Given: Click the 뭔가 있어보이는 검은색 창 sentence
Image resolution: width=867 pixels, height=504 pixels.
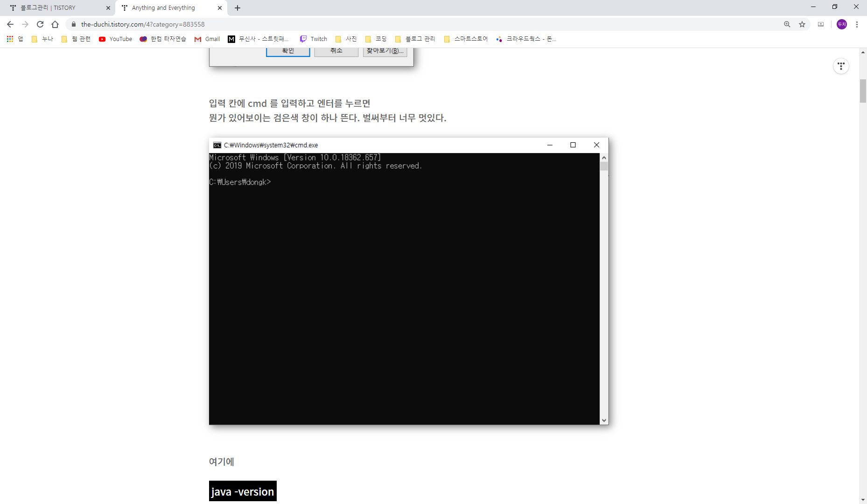Looking at the screenshot, I should pyautogui.click(x=328, y=118).
